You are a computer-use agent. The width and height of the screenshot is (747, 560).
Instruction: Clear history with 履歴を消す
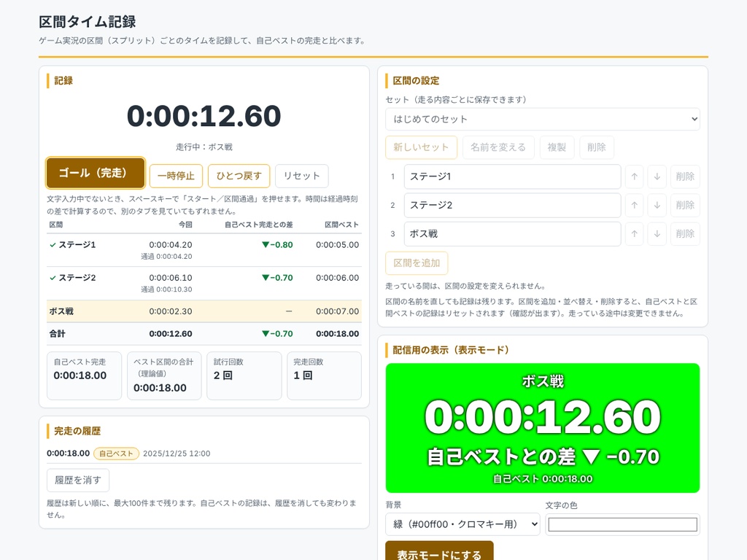click(x=78, y=480)
